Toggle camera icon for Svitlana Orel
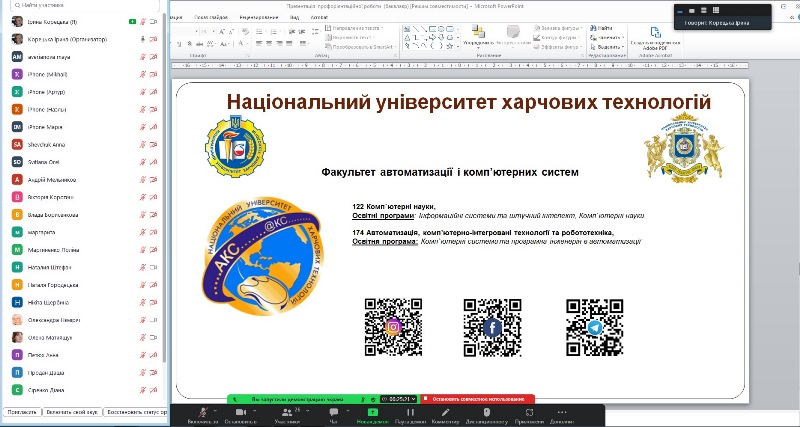The height and width of the screenshot is (427, 800). (154, 162)
